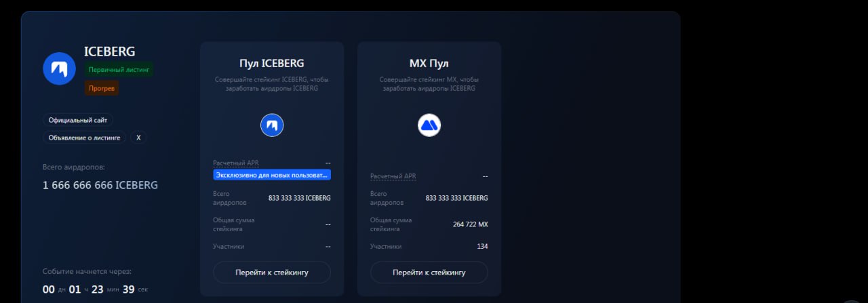
Task: Click the 264 722 MX staking value
Action: pyautogui.click(x=471, y=224)
